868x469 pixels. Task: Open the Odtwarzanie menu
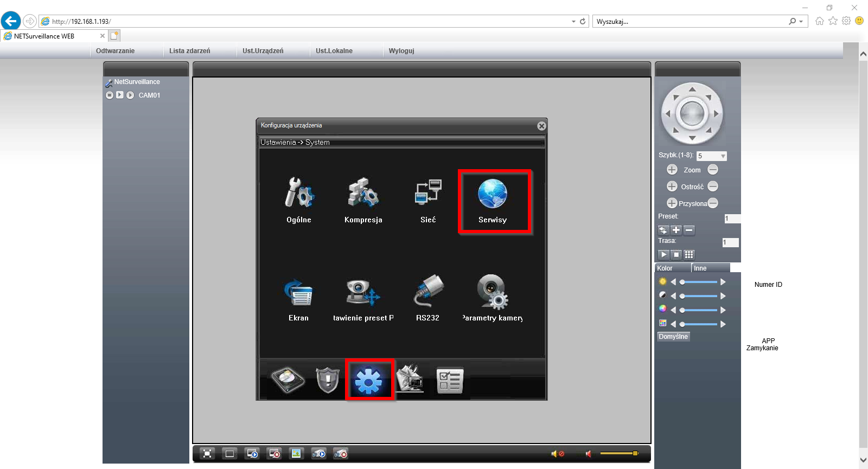click(115, 51)
